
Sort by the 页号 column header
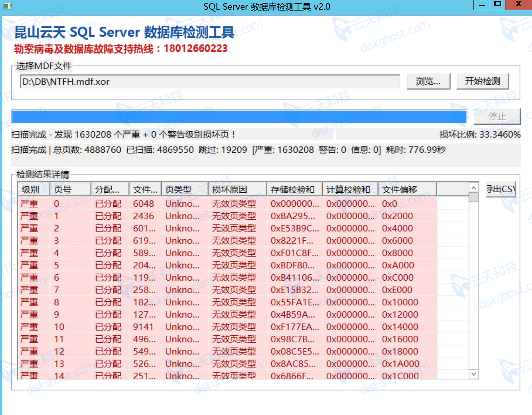[x=70, y=190]
